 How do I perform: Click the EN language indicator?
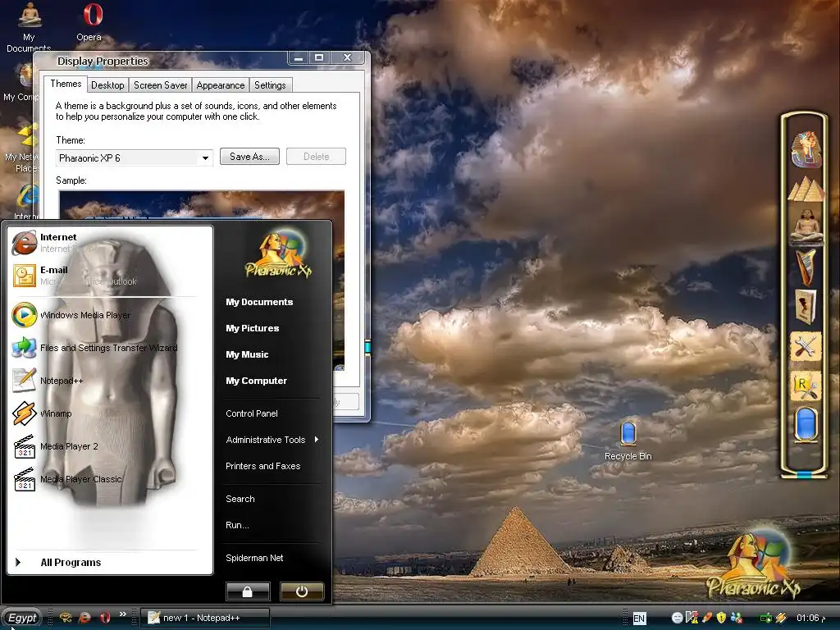pyautogui.click(x=638, y=619)
